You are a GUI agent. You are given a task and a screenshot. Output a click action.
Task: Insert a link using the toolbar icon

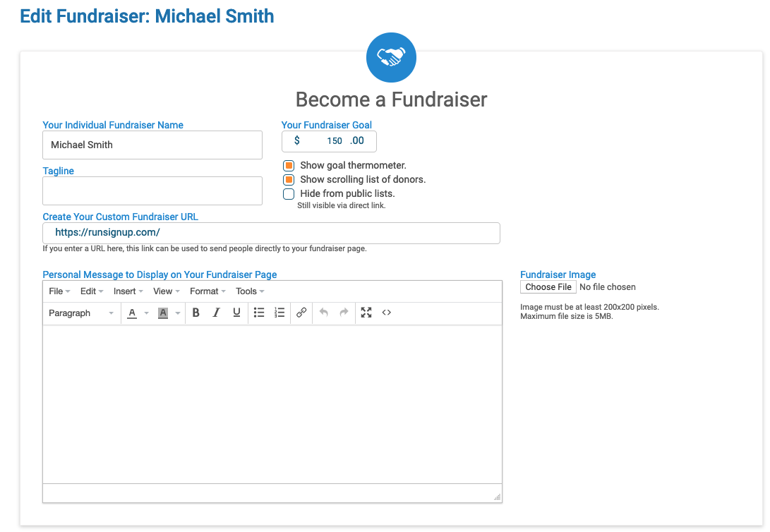click(301, 313)
